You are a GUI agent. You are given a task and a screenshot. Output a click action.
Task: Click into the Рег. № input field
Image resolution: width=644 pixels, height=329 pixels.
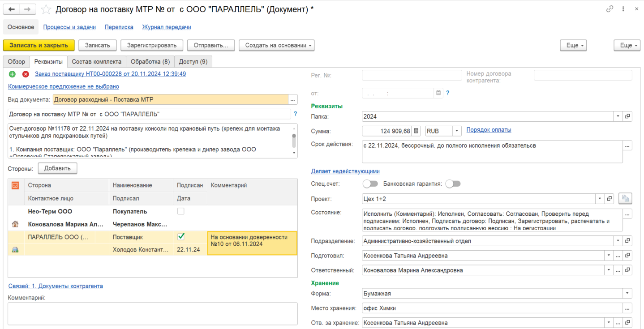click(x=412, y=75)
